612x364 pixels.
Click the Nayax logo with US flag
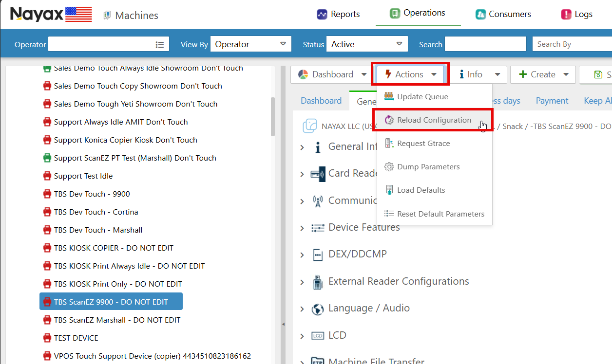[x=51, y=14]
